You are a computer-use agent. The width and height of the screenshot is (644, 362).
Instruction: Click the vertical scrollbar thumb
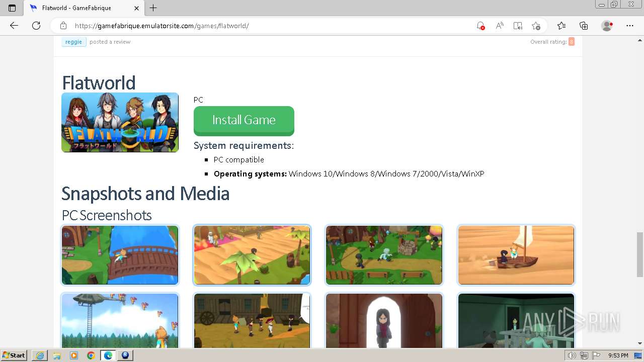pyautogui.click(x=640, y=254)
